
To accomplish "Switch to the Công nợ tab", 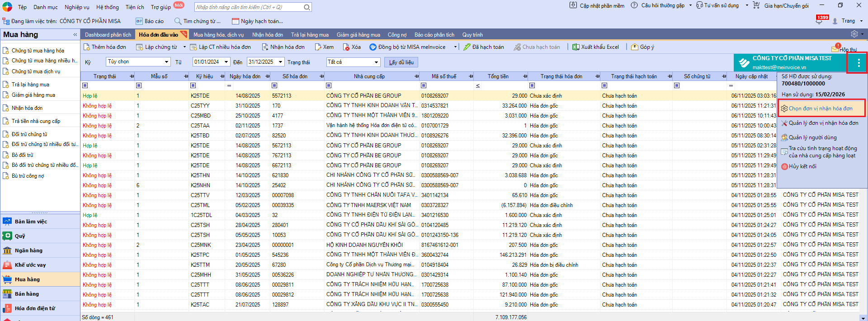I will point(397,35).
